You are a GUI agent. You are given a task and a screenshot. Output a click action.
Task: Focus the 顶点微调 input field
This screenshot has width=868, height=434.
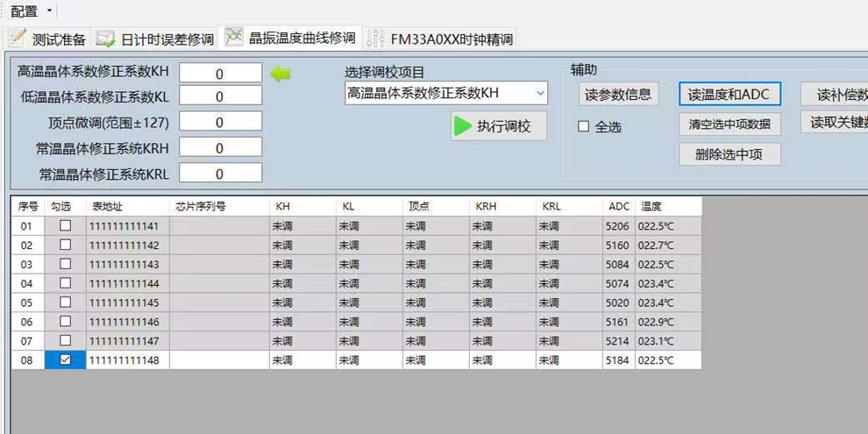tap(220, 121)
